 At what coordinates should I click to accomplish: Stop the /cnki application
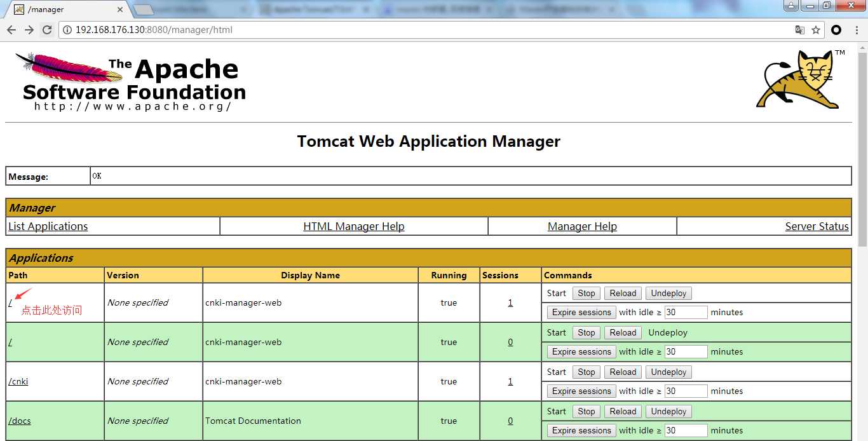pos(587,372)
